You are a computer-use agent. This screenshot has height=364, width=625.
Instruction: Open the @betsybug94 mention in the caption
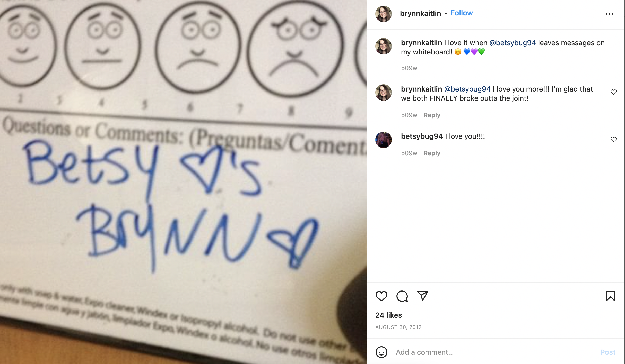tap(513, 43)
